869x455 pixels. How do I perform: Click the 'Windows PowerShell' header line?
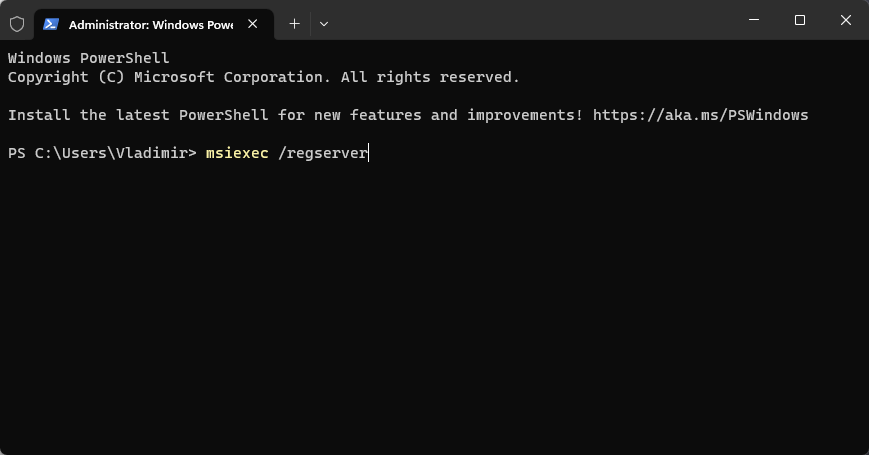[89, 58]
